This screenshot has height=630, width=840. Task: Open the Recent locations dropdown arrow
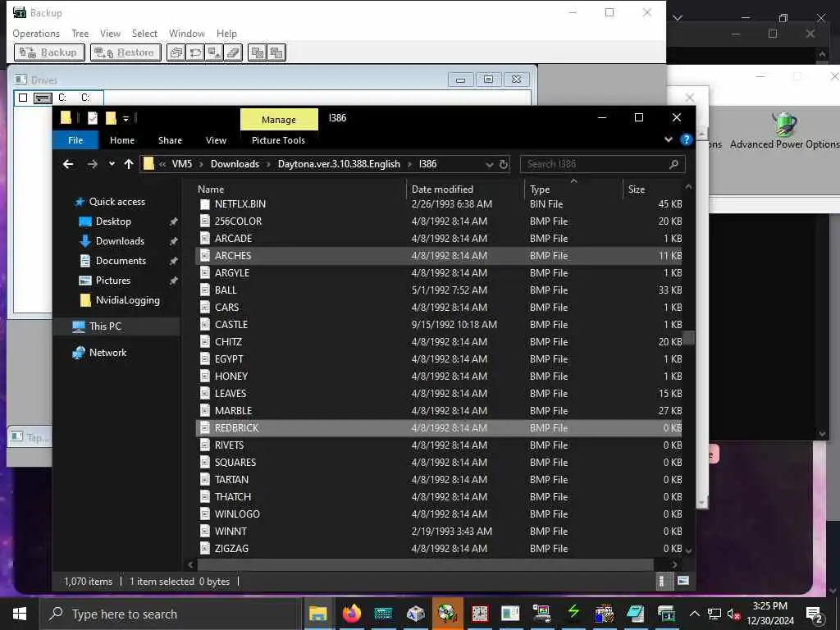[x=112, y=164]
